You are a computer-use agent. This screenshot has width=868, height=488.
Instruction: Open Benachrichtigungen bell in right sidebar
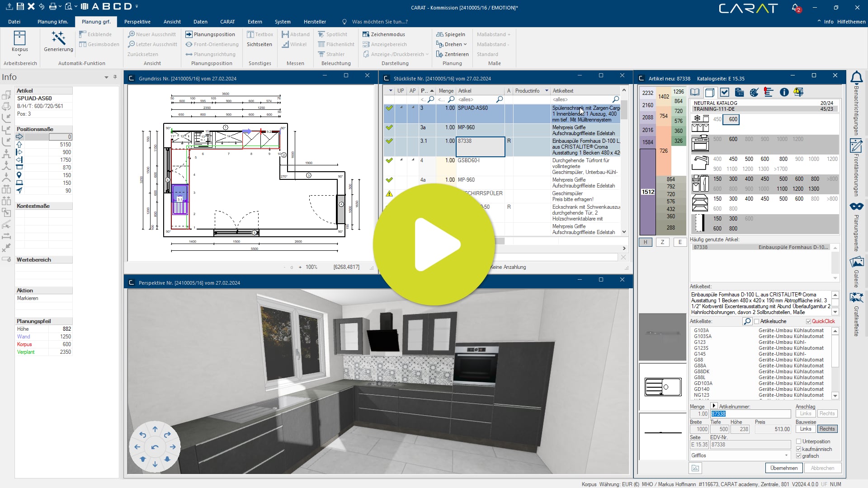pos(856,78)
